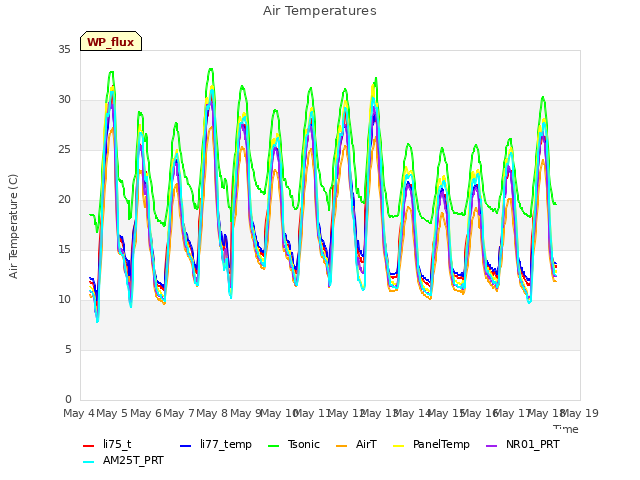
Task: Click the purple NR01_PRT legend swatch
Action: (x=492, y=446)
